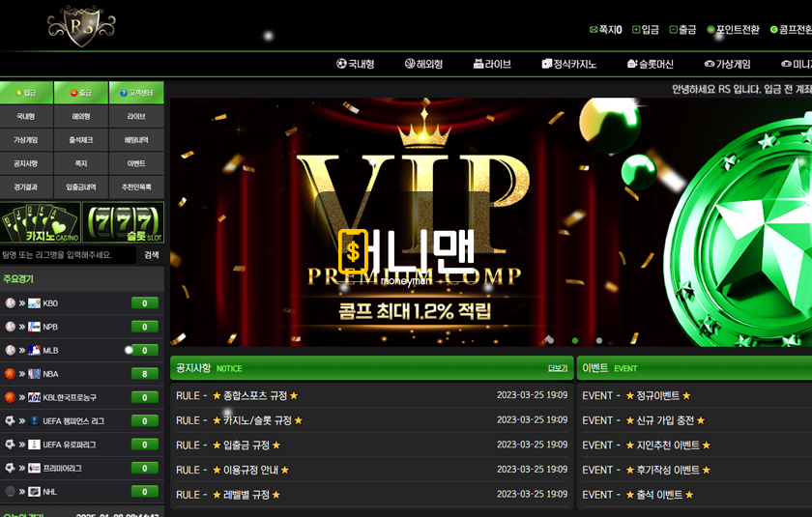Open the 777 슬롯 slot banner
This screenshot has width=812, height=517.
click(123, 222)
